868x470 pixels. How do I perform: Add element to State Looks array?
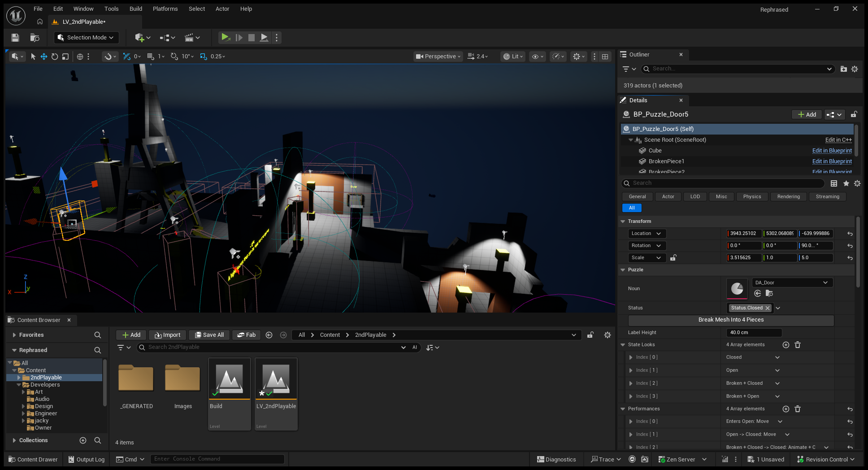(x=786, y=345)
